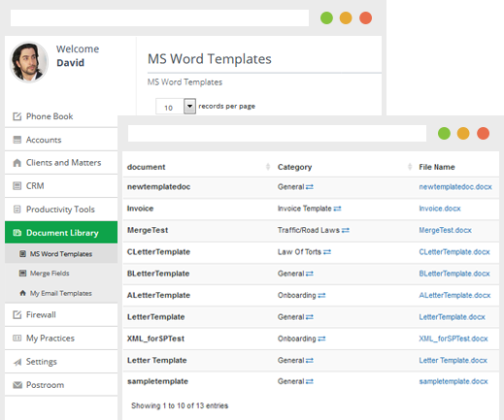Click the Clients and Matters home icon

pos(17,163)
